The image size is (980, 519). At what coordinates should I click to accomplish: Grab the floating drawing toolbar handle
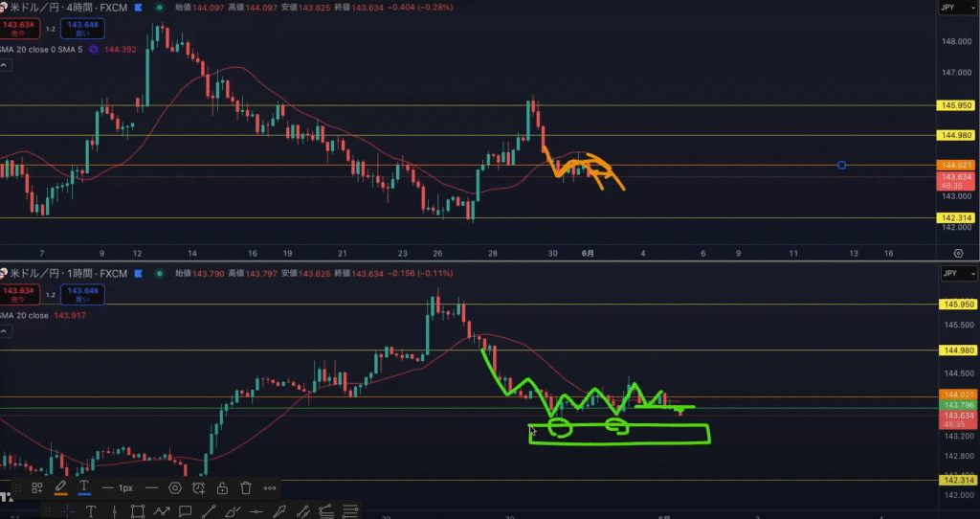[x=19, y=488]
